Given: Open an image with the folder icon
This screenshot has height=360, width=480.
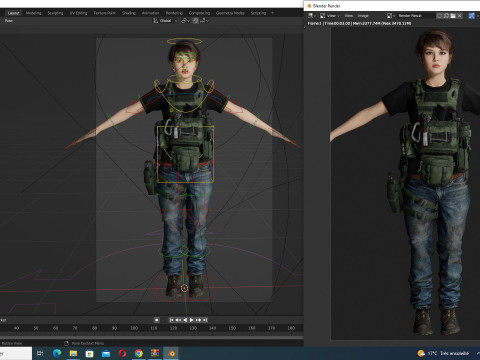Looking at the screenshot, I should coord(453,16).
